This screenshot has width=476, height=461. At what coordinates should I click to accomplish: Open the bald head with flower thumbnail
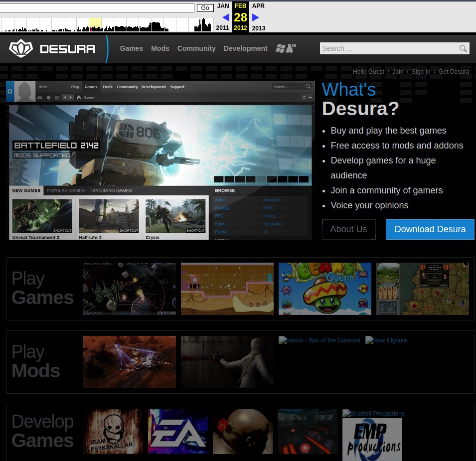(x=243, y=431)
